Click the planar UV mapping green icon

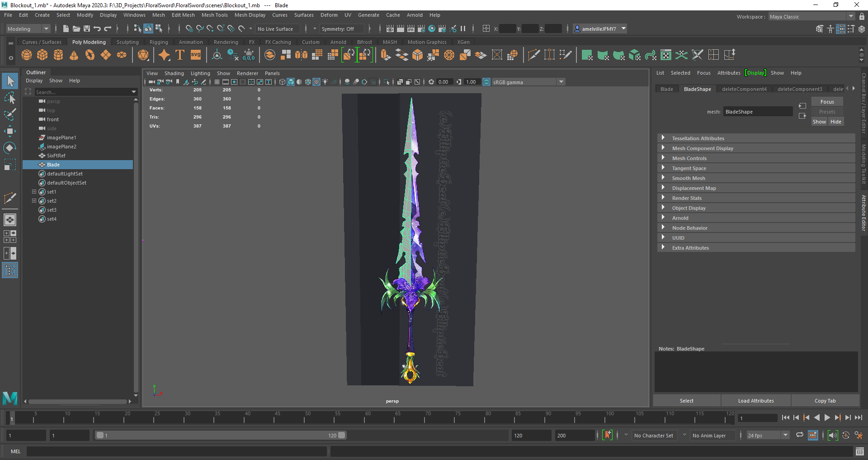tap(587, 55)
